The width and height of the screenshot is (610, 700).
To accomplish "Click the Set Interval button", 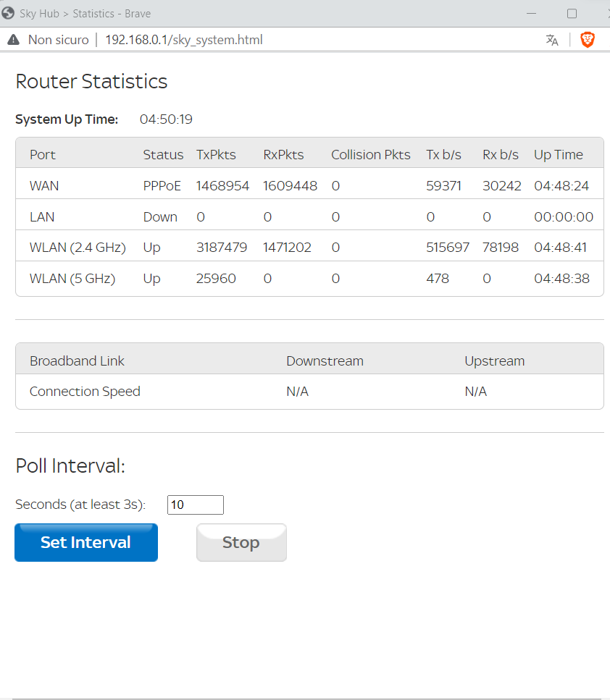I will click(x=86, y=542).
